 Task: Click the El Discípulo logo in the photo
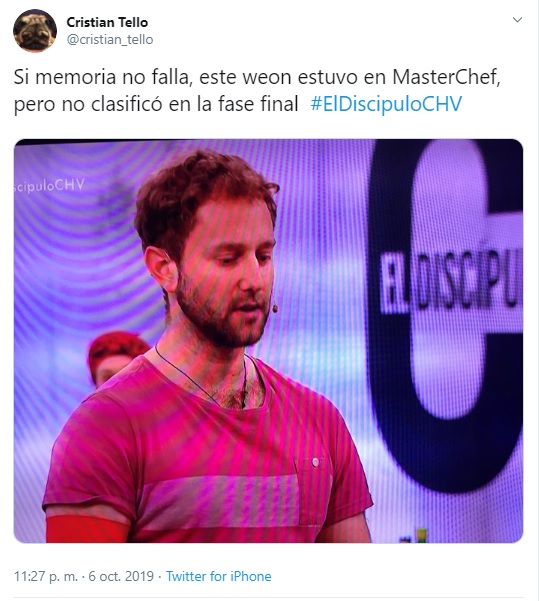(451, 281)
